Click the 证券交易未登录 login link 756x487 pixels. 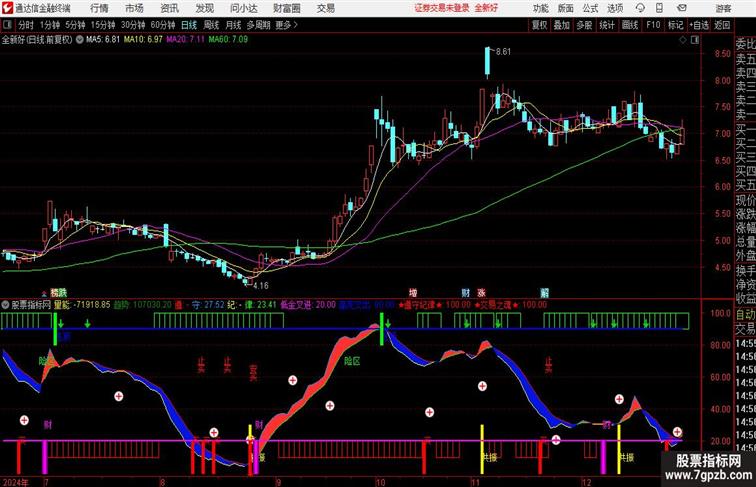[442, 8]
